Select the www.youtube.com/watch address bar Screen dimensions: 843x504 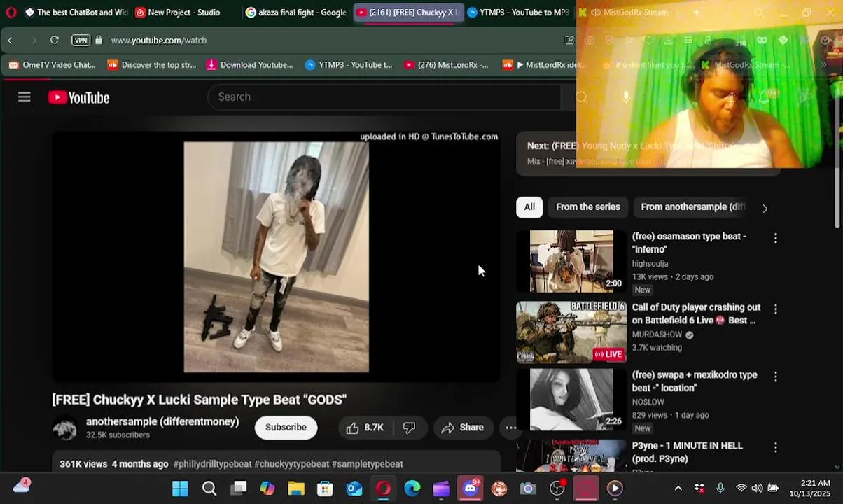159,41
